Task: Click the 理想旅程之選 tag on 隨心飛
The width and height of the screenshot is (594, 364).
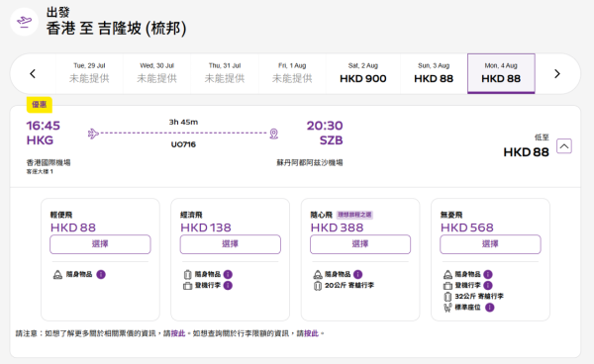Action: (x=354, y=215)
